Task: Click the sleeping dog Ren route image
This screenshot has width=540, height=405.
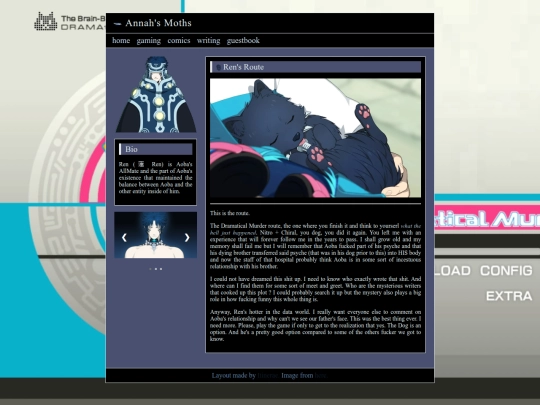Action: click(315, 138)
